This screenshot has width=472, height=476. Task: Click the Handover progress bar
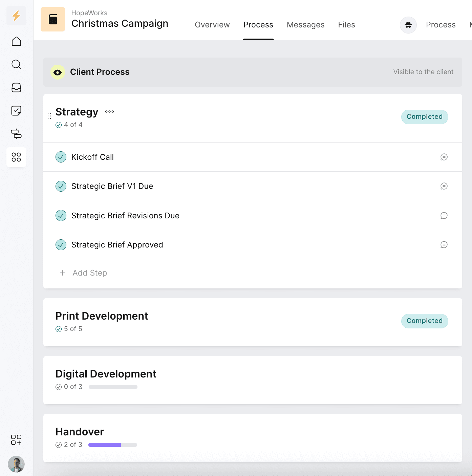(x=112, y=445)
